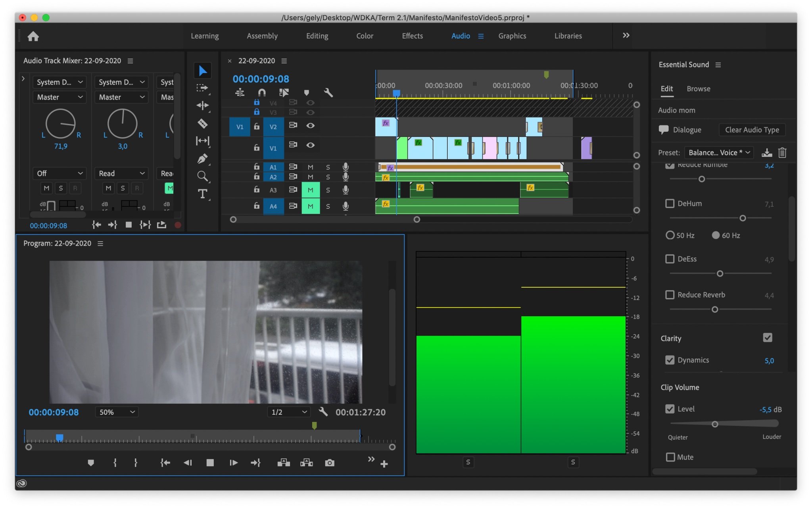Screen dimensions: 812x508
Task: Solo track A2 with S button
Action: (328, 177)
